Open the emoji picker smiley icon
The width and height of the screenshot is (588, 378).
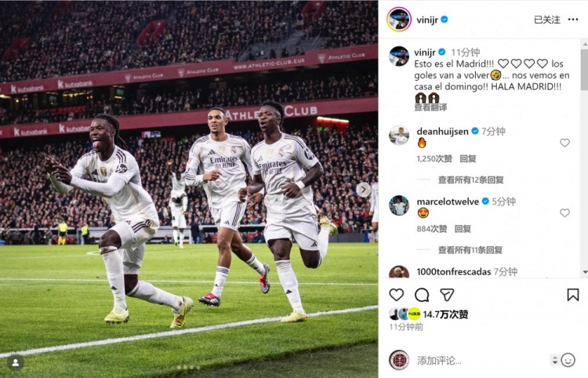click(568, 360)
